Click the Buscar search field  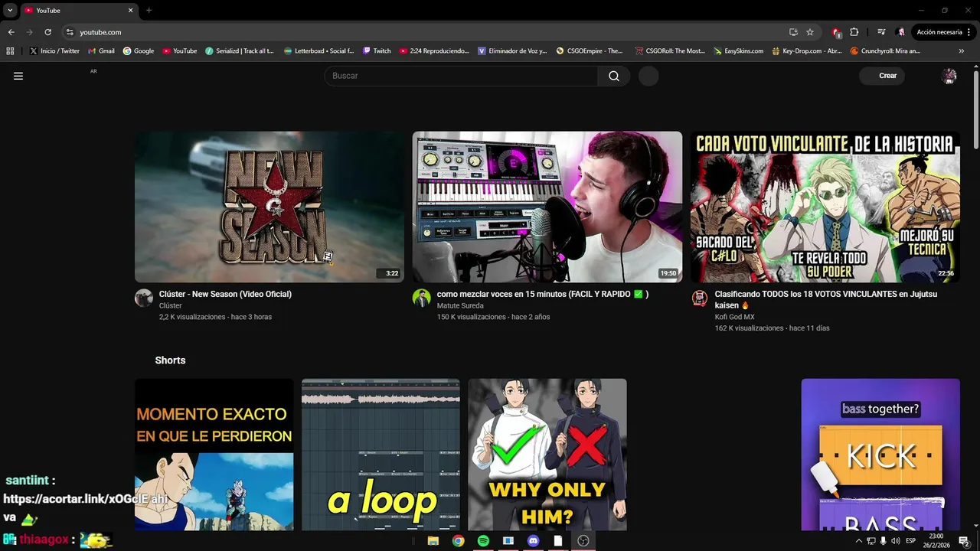click(x=462, y=76)
